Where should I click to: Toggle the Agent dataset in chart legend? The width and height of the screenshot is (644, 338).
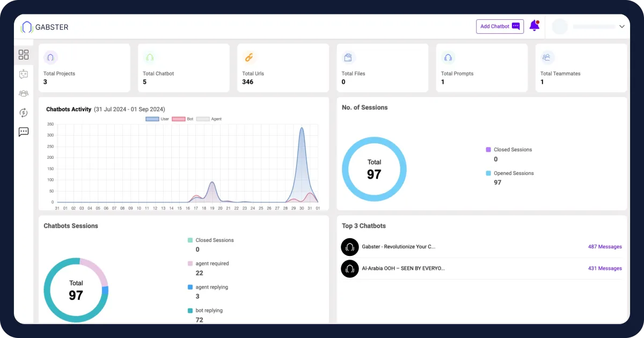tap(209, 119)
